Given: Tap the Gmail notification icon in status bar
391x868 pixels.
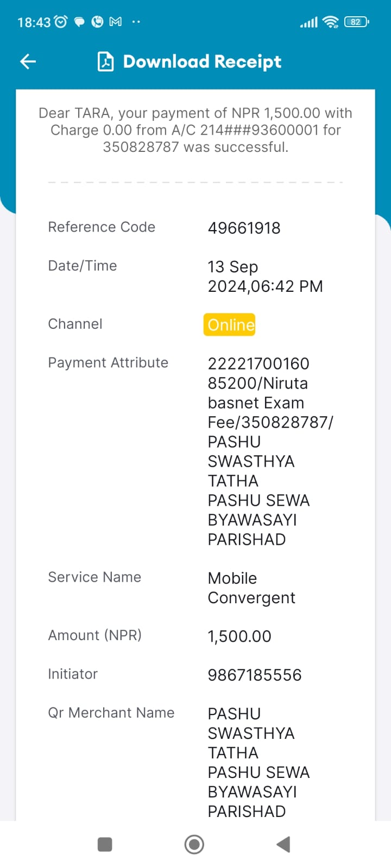Looking at the screenshot, I should (116, 22).
